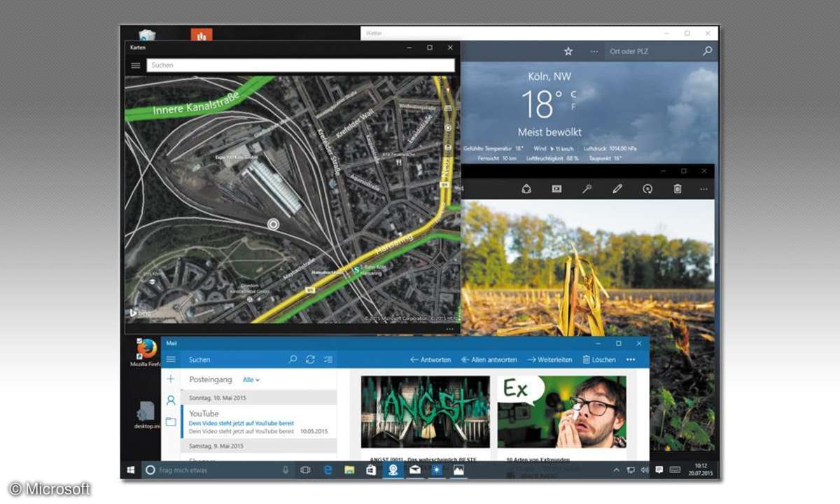The height and width of the screenshot is (504, 840).
Task: Open the Mozilla Firefox desktop shortcut
Action: (x=146, y=352)
